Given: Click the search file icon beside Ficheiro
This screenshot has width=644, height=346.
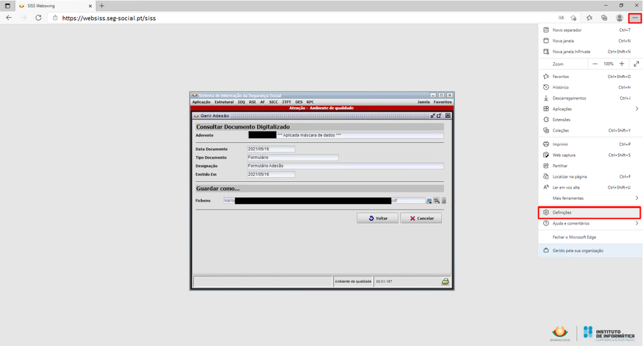Looking at the screenshot, I should [x=436, y=201].
